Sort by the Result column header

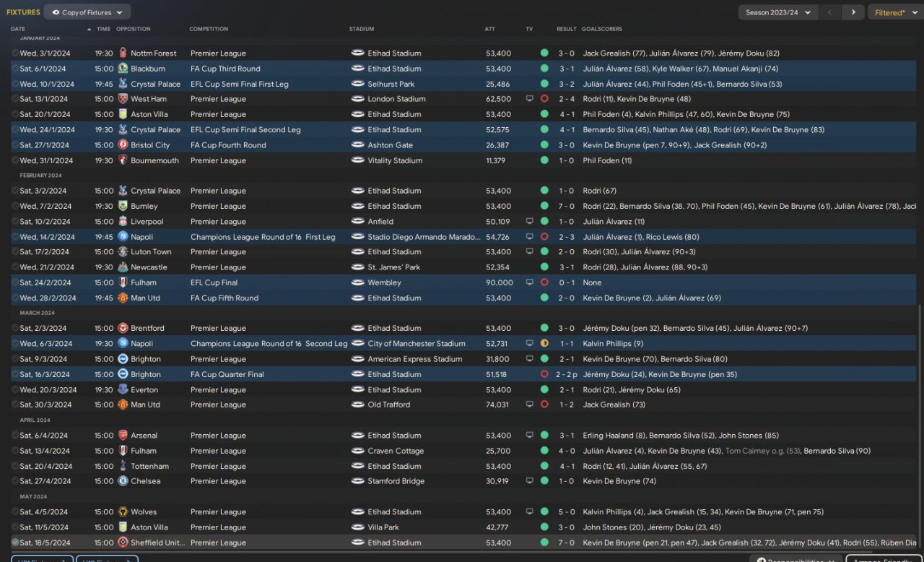pos(567,29)
